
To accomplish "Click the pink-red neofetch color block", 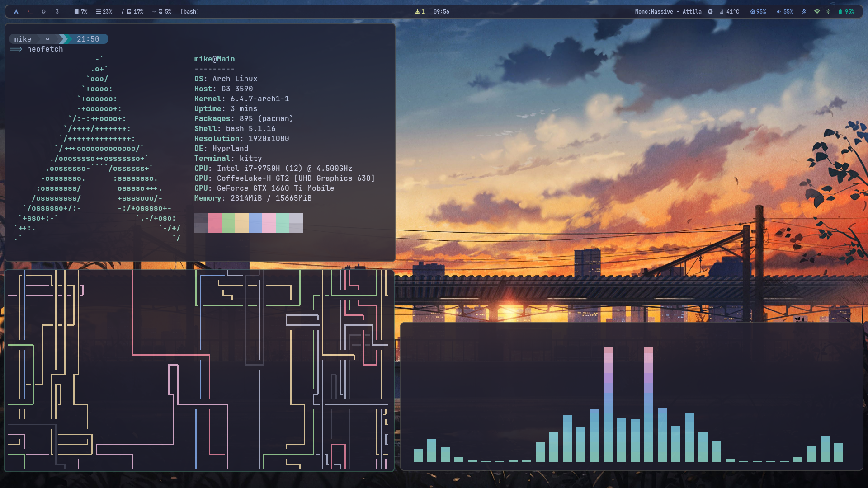I will [x=215, y=223].
